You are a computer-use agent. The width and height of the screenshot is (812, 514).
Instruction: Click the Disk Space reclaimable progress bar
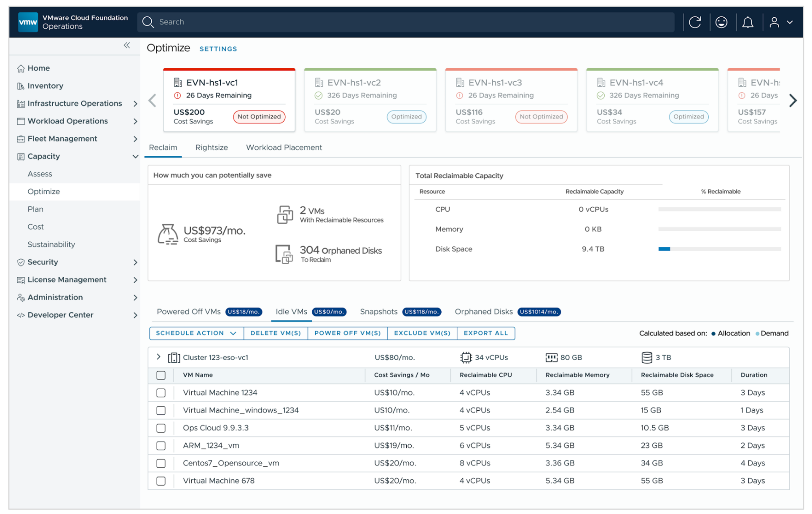point(719,249)
